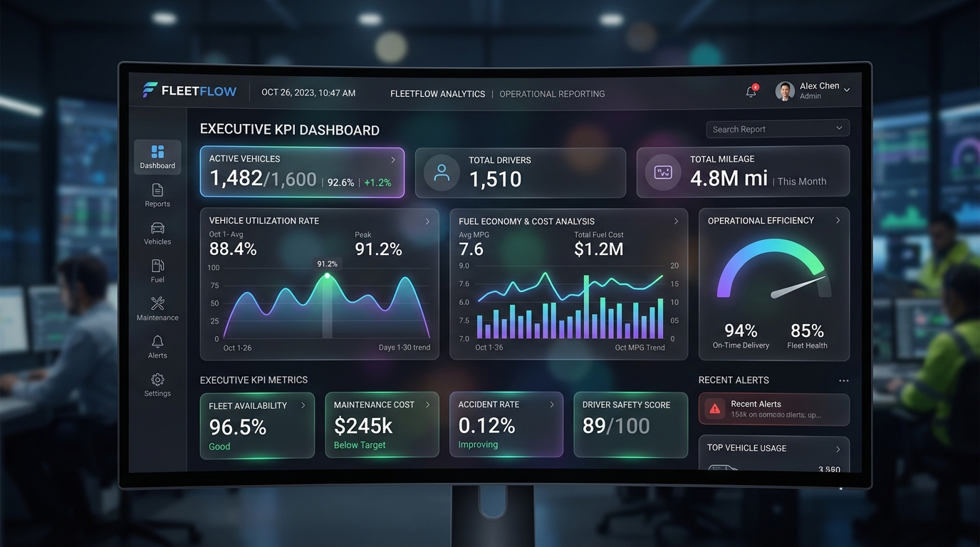
Task: Open the Driver Safety Score card
Action: pos(630,424)
